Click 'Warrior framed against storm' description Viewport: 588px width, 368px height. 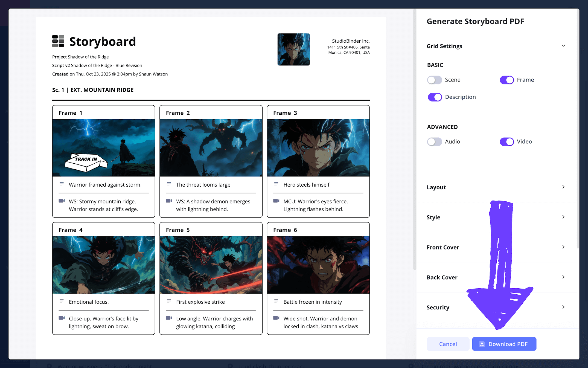(x=104, y=185)
